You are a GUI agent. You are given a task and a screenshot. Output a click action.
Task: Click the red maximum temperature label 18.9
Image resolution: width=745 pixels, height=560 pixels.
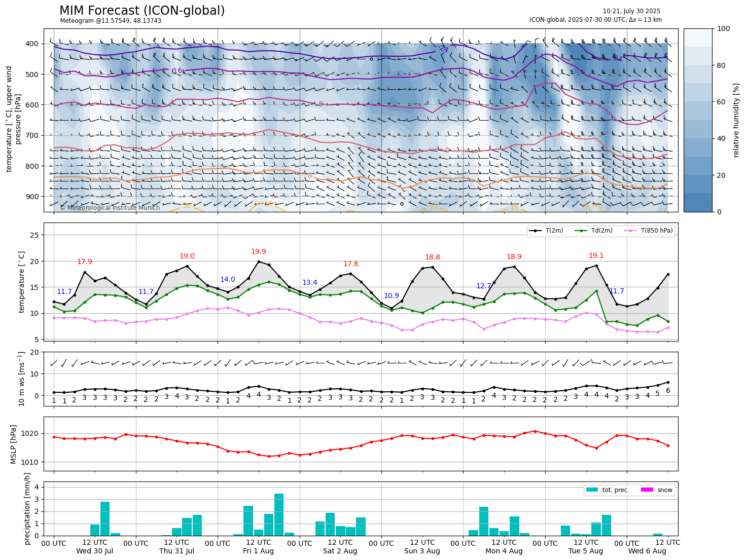coord(514,257)
